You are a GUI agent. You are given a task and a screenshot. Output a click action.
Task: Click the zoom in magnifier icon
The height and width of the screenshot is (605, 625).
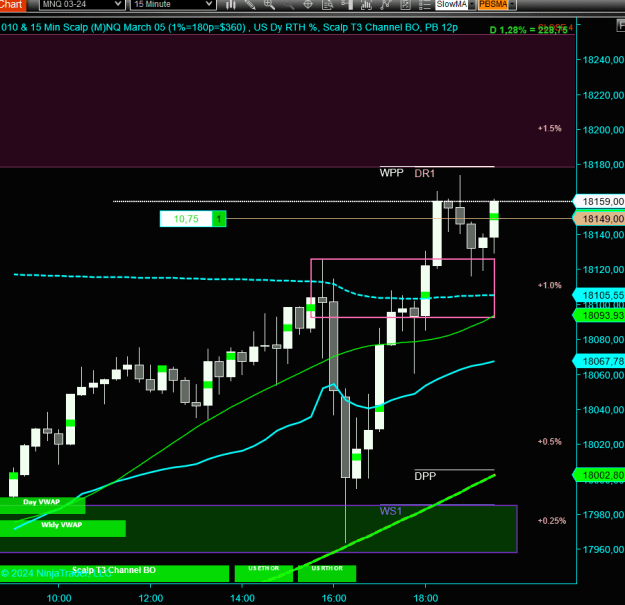click(x=269, y=4)
